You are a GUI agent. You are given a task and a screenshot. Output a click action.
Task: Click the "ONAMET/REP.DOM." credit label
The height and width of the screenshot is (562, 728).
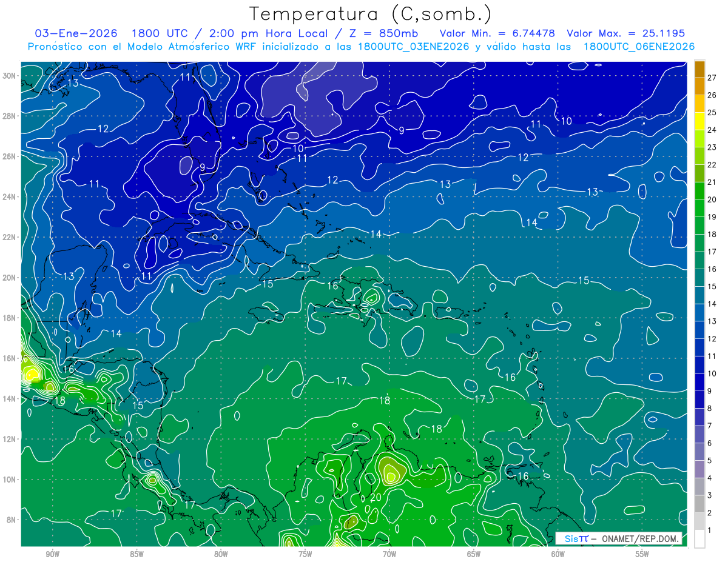click(x=639, y=538)
